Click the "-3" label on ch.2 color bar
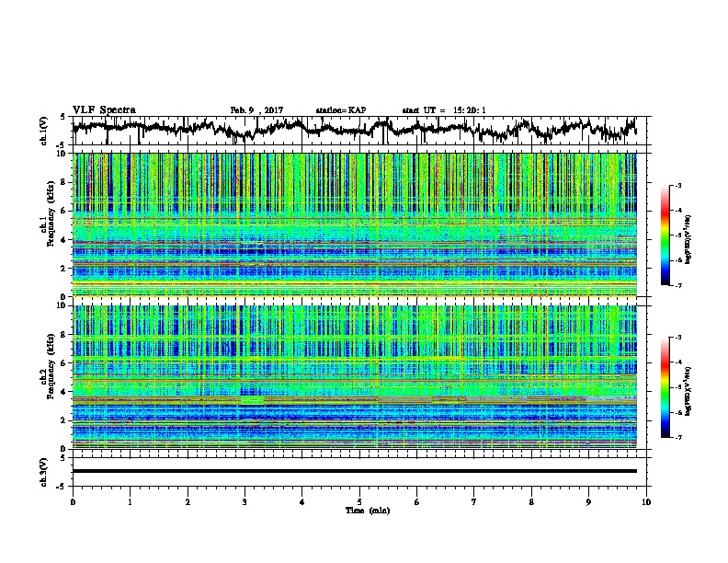This screenshot has height=563, width=728. coord(678,338)
